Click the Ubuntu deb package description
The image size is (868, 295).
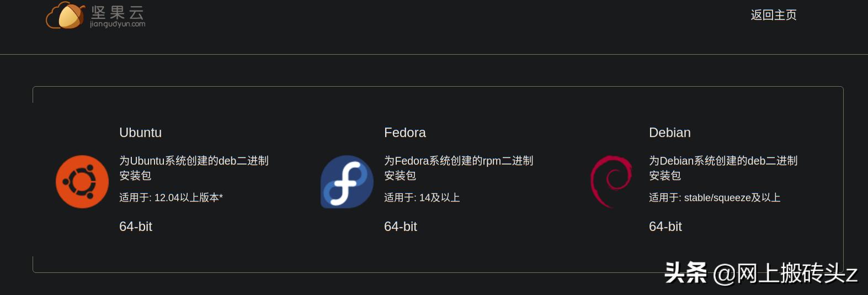(x=193, y=168)
